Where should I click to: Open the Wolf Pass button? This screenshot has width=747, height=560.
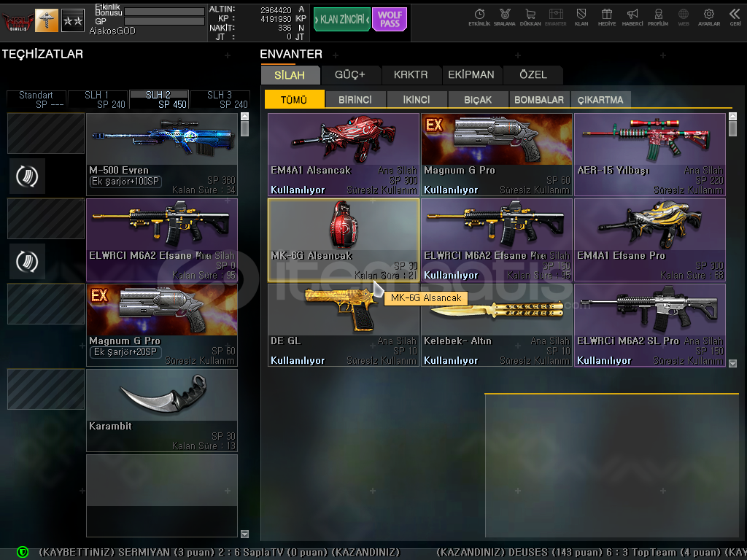[x=390, y=20]
